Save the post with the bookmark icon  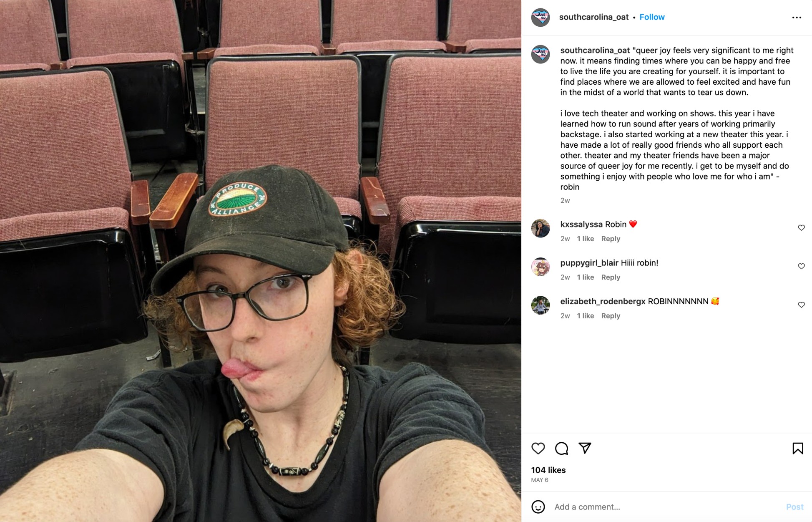(x=797, y=448)
